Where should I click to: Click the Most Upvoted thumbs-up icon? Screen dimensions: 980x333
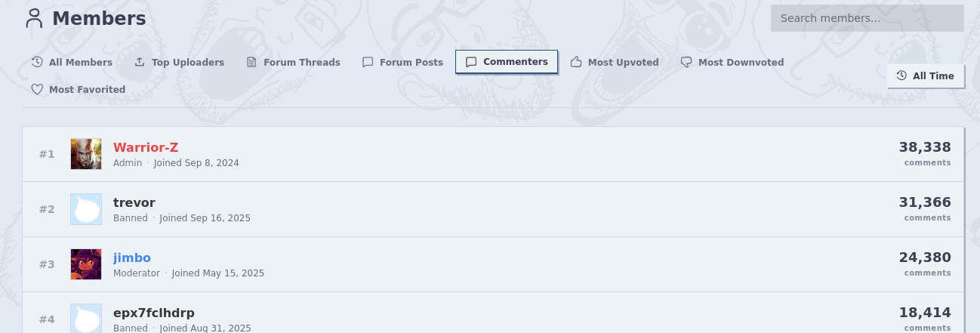tap(576, 62)
